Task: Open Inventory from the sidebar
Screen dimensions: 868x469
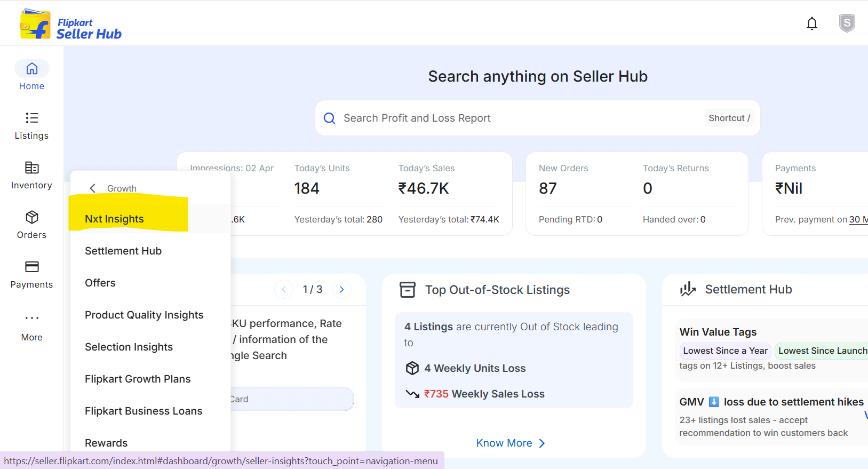Action: point(31,175)
